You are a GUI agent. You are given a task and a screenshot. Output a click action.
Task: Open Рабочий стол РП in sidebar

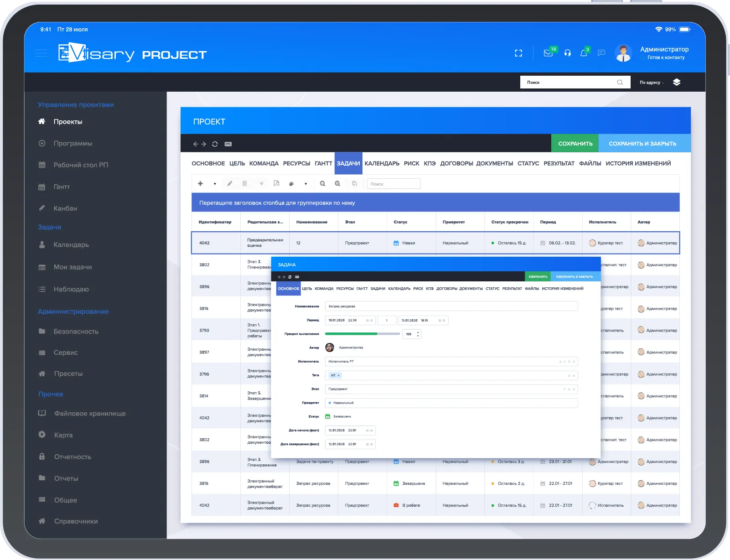click(81, 165)
